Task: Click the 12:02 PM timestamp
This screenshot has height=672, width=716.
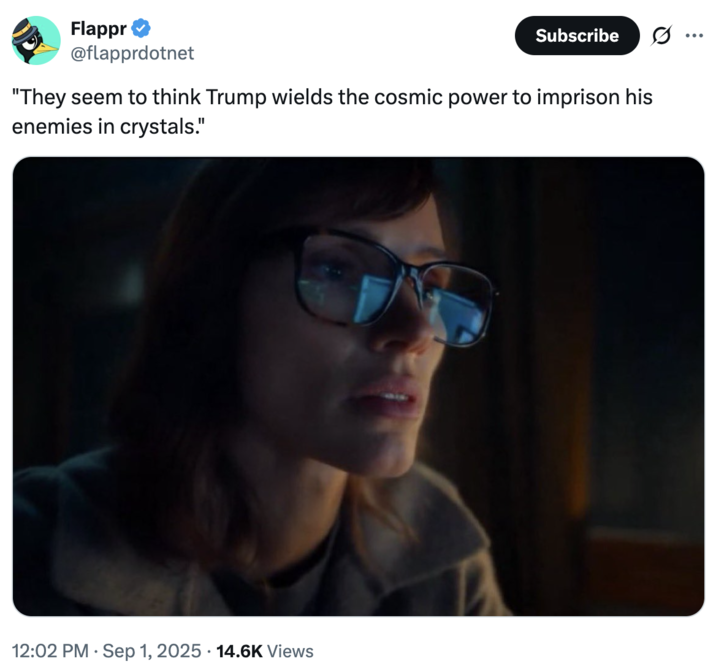Action: click(49, 650)
